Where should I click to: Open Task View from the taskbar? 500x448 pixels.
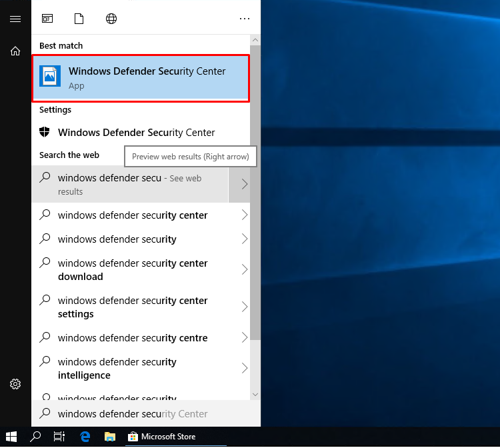[59, 437]
